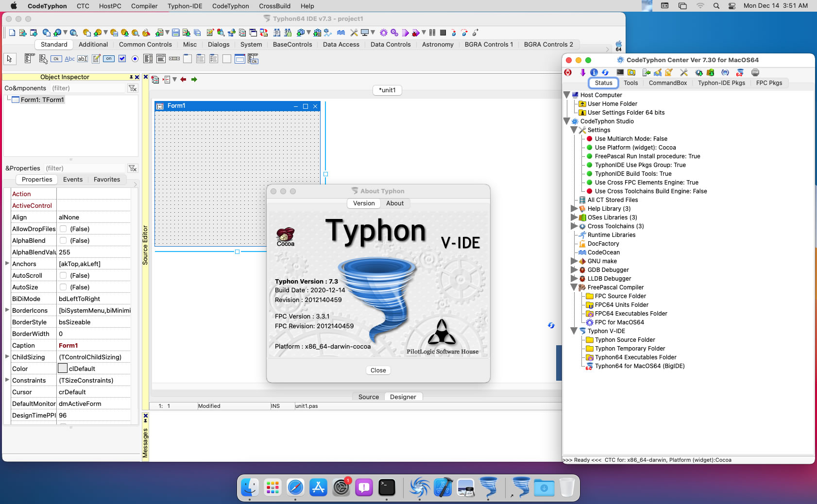Expand the Help Library (3) node

point(574,209)
